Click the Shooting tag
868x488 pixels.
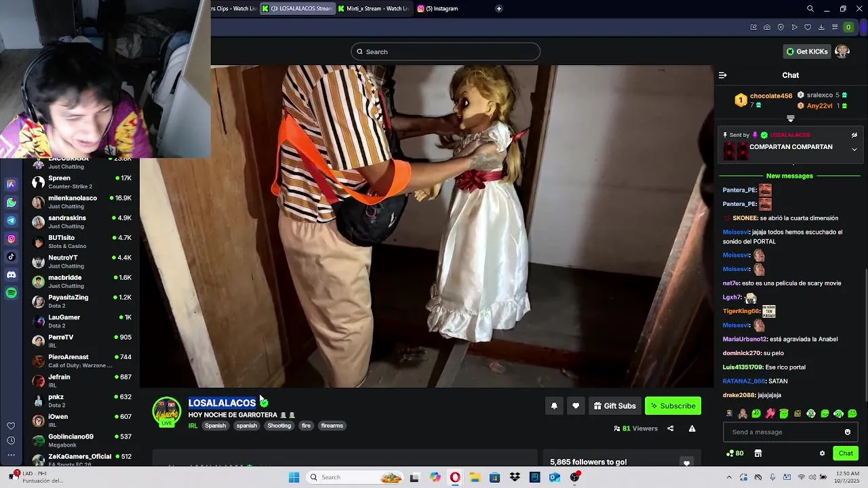click(279, 426)
